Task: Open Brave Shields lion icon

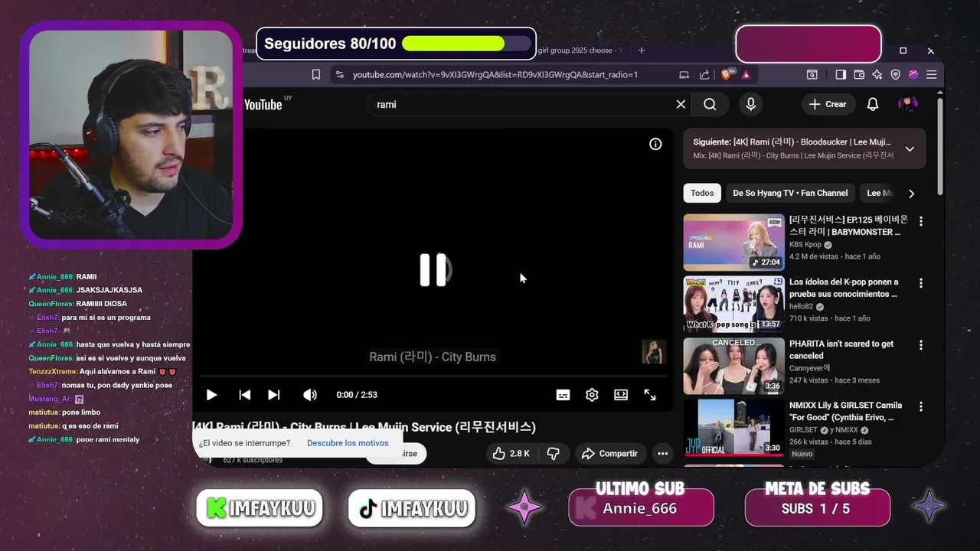Action: coord(727,74)
